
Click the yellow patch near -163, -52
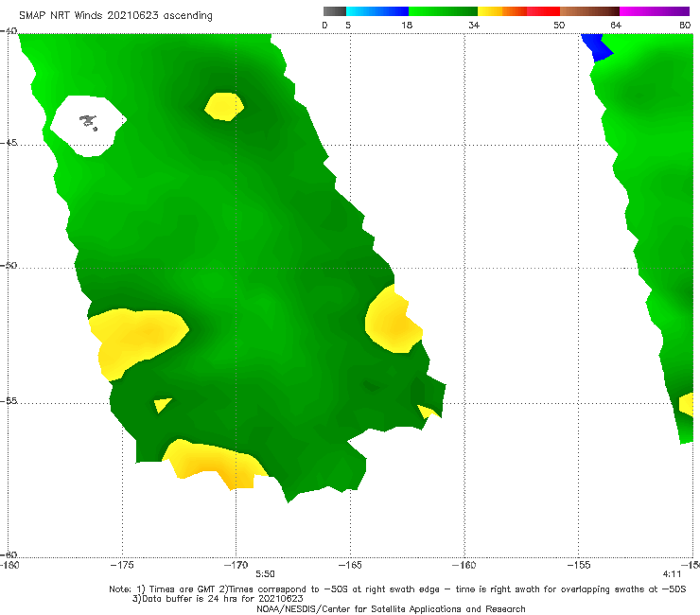(x=393, y=321)
